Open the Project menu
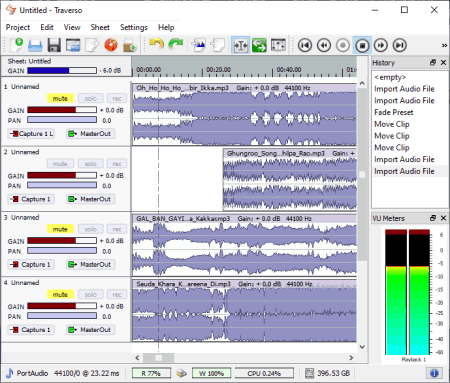Image resolution: width=450 pixels, height=383 pixels. 18,27
